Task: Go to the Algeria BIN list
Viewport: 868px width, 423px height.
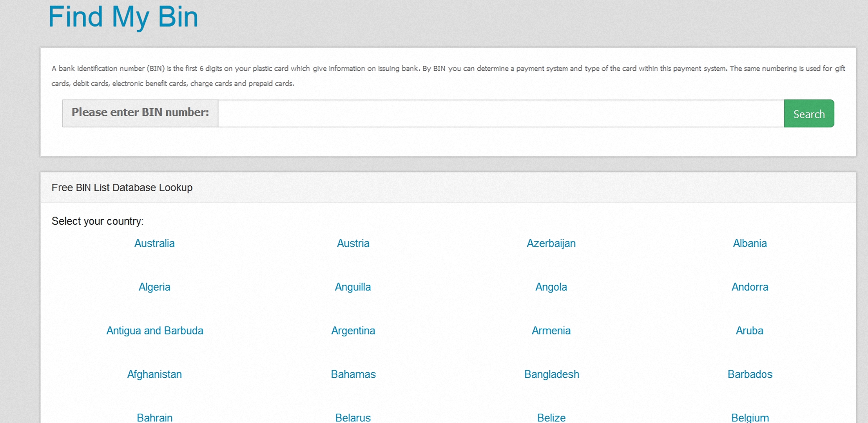Action: point(154,287)
